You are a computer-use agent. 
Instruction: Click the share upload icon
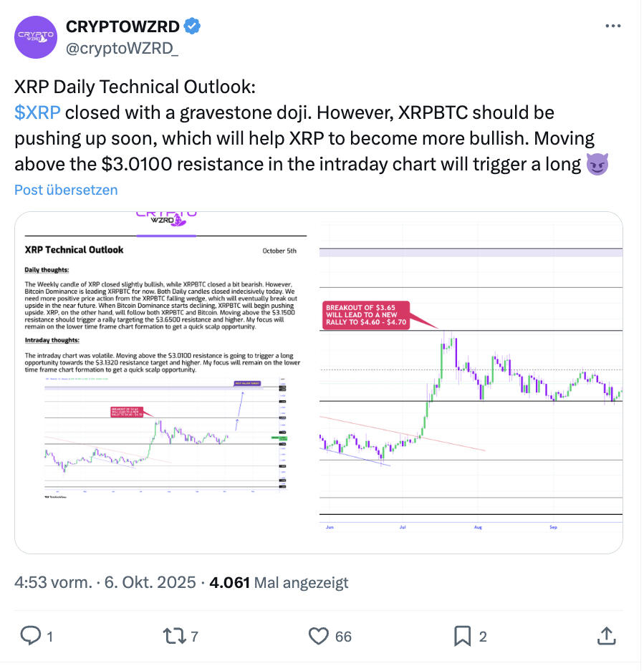(x=605, y=635)
